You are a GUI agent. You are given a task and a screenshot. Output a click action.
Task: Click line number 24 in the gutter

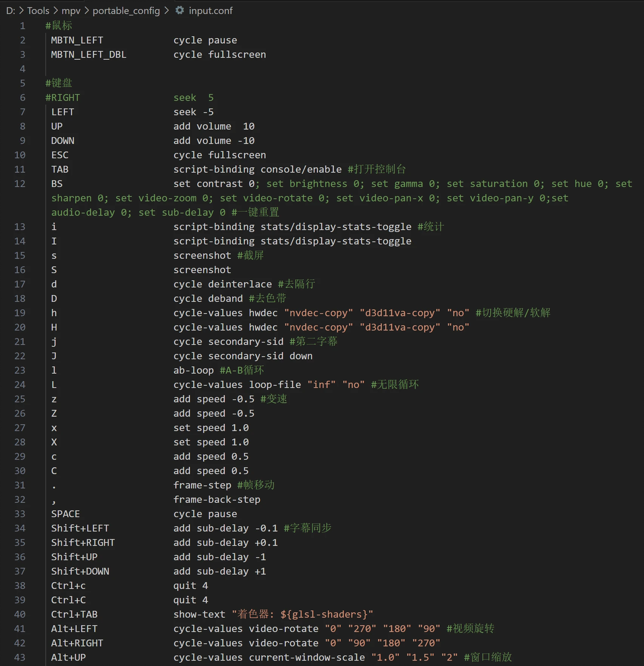(x=20, y=385)
